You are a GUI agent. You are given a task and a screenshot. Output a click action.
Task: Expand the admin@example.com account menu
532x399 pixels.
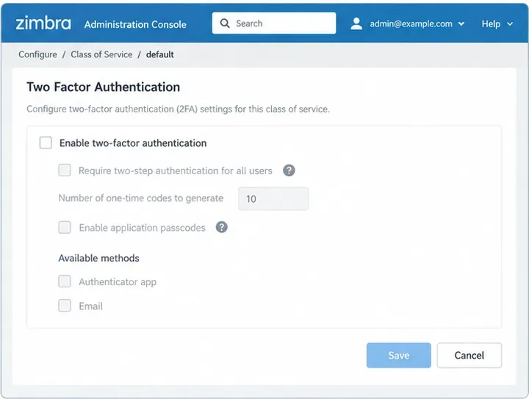pyautogui.click(x=417, y=24)
